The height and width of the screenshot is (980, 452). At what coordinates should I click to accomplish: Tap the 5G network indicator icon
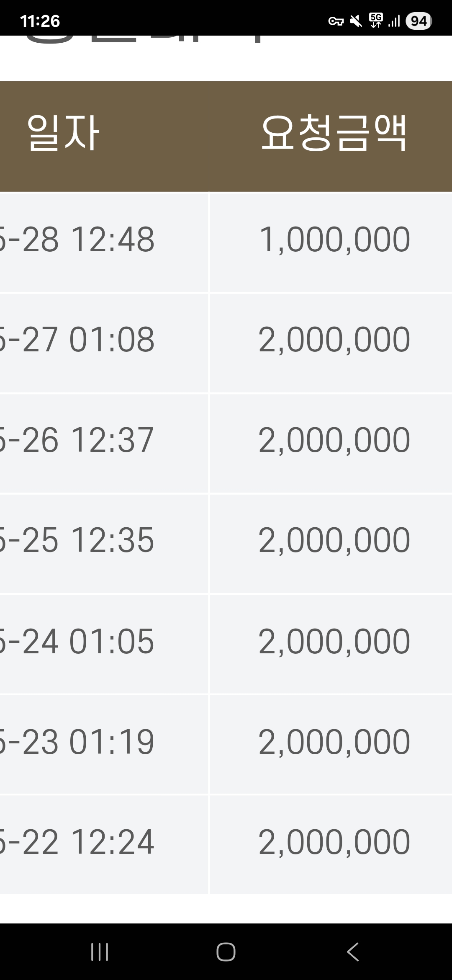tap(376, 20)
